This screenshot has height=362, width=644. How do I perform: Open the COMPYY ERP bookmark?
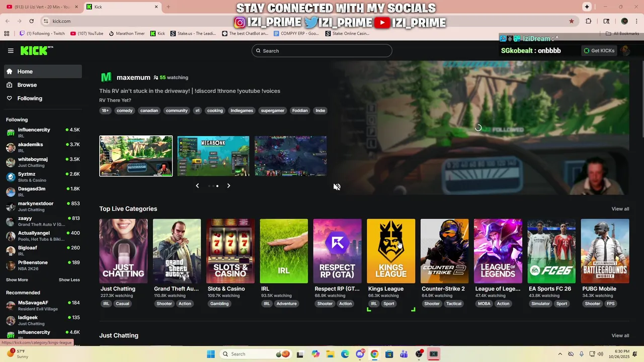pos(296,34)
